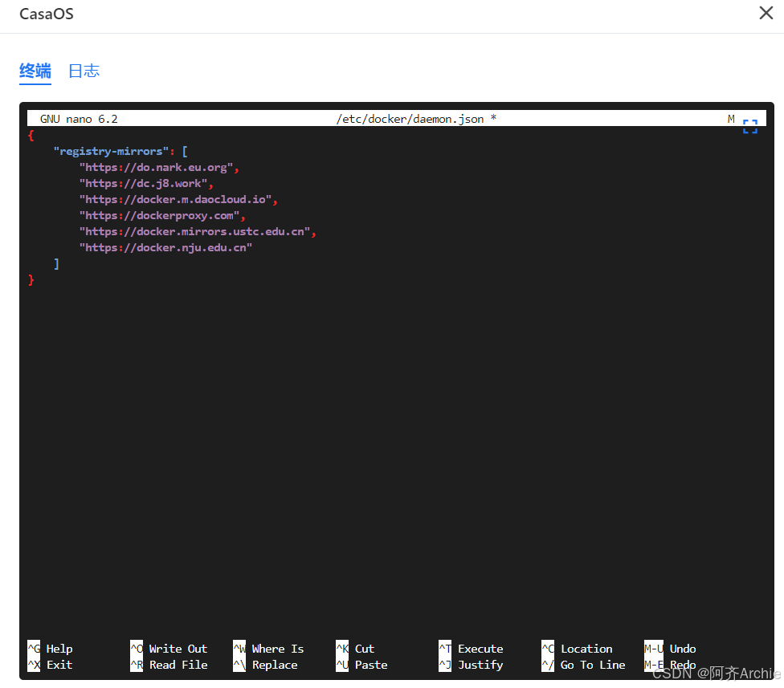Click the ^W Where Is shortcut
This screenshot has height=688, width=784.
pos(268,649)
